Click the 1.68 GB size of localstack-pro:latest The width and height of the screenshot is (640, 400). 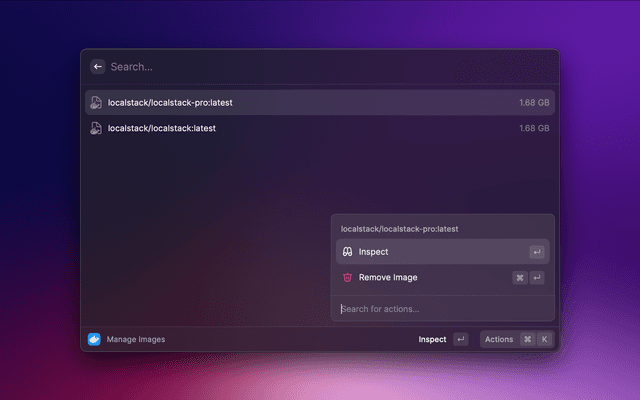coord(533,102)
